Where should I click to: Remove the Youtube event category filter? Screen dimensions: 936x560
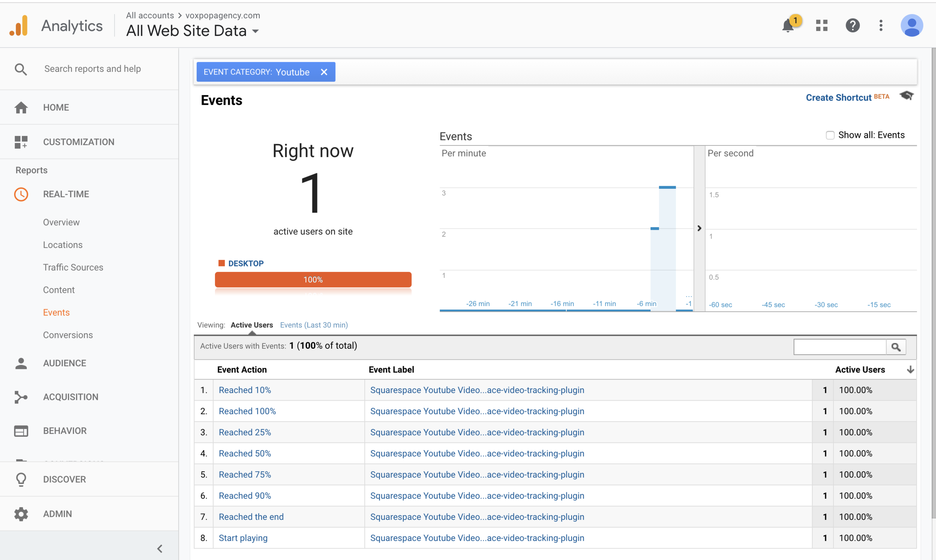(324, 72)
